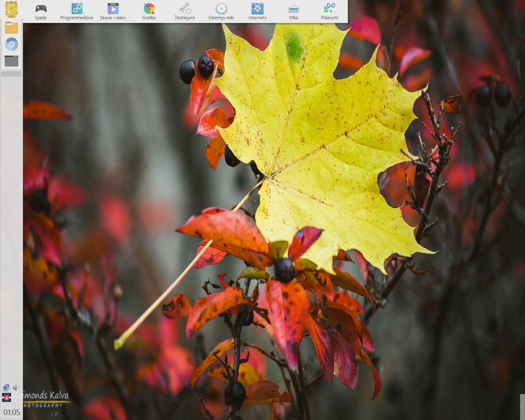The width and height of the screenshot is (525, 420).
Task: Open the Spieļis games category
Action: click(x=41, y=11)
